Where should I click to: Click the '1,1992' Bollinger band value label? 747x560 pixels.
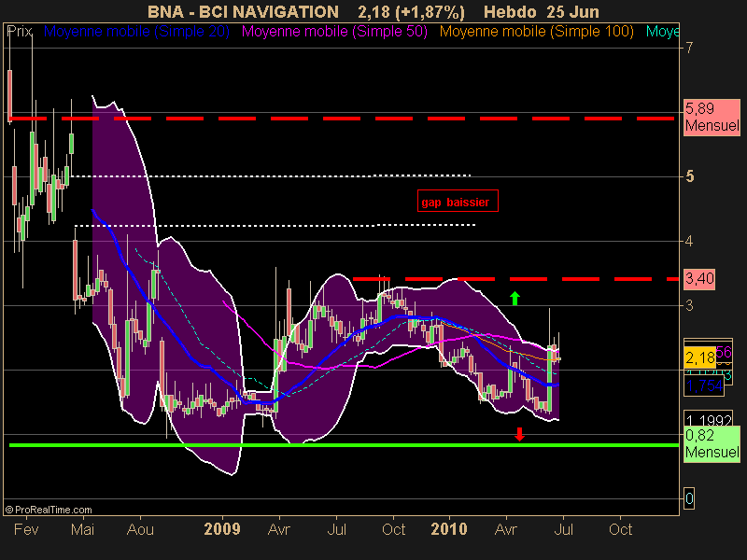click(x=708, y=418)
